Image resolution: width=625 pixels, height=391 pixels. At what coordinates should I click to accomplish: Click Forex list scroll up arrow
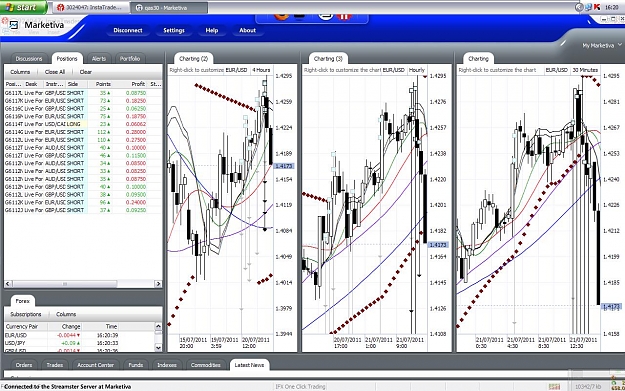click(158, 326)
